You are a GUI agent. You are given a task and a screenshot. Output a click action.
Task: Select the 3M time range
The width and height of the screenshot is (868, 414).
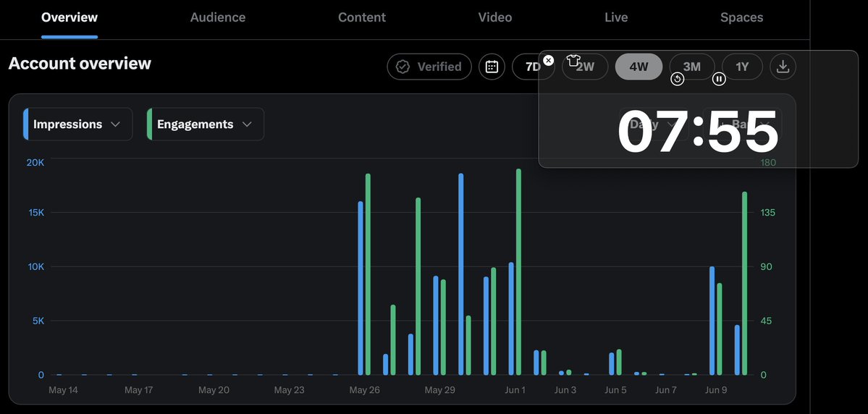(x=691, y=67)
